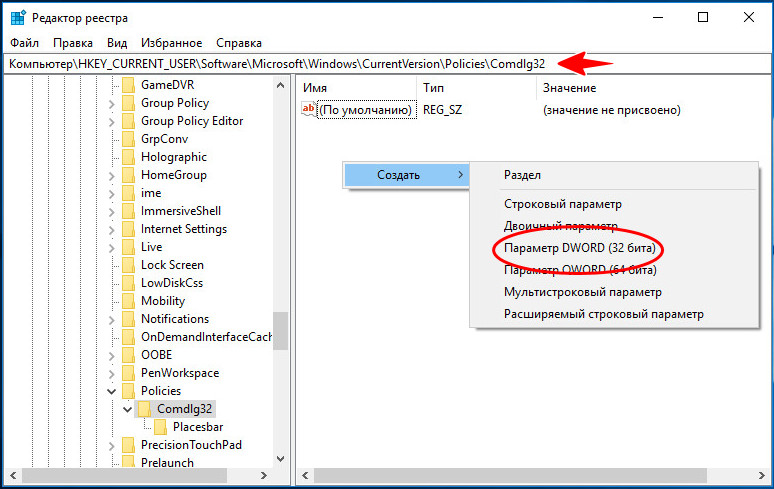
Task: Collapse the Policies key
Action: point(112,391)
